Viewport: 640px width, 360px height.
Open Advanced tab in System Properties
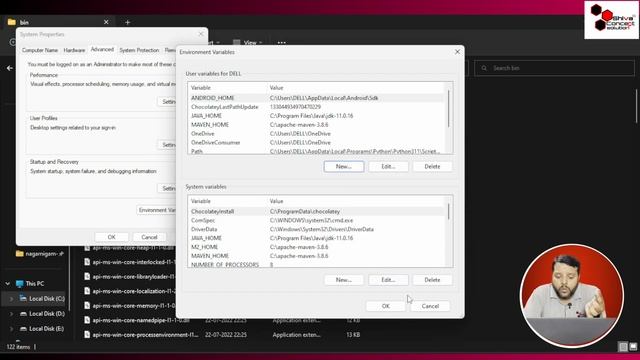102,49
